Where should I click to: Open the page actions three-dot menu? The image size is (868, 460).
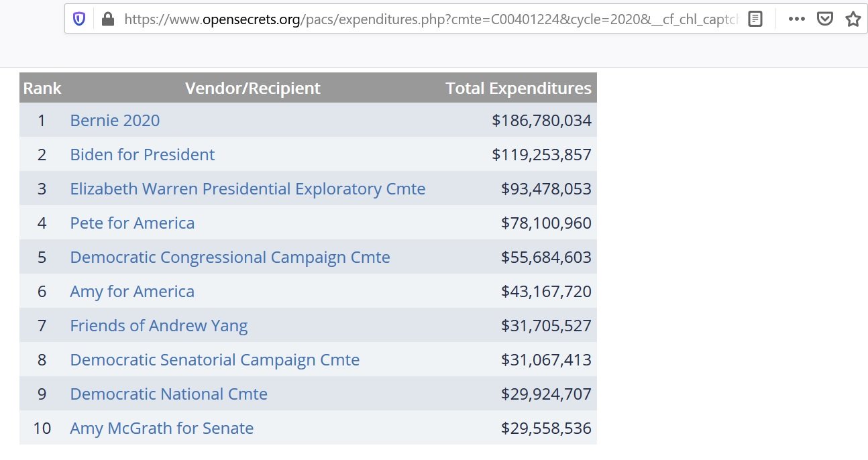tap(796, 19)
